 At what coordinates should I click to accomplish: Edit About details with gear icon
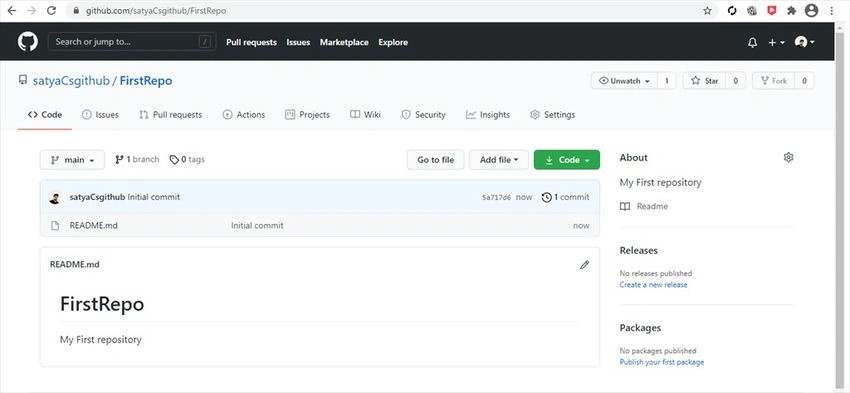coord(788,157)
